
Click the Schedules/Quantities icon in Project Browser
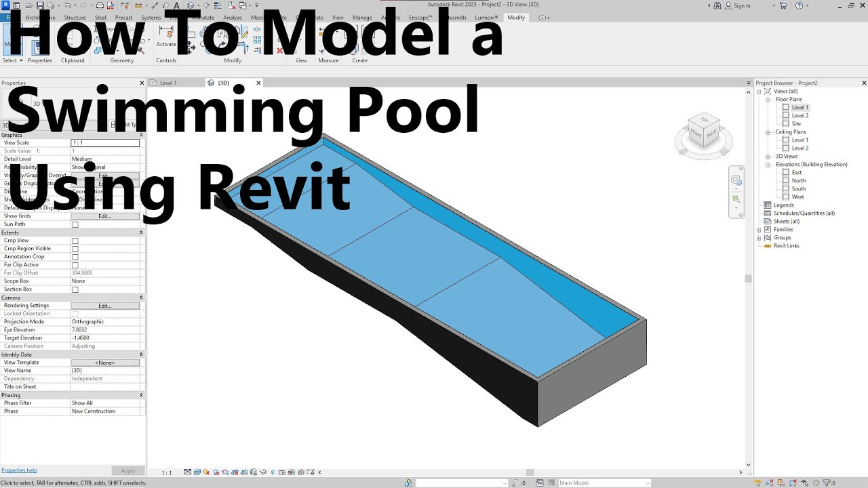pyautogui.click(x=768, y=213)
